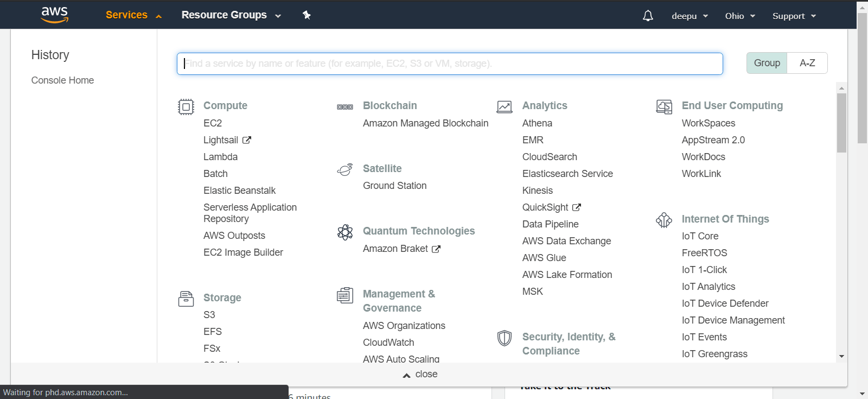Open the notifications bell
The image size is (868, 399).
pyautogui.click(x=648, y=16)
